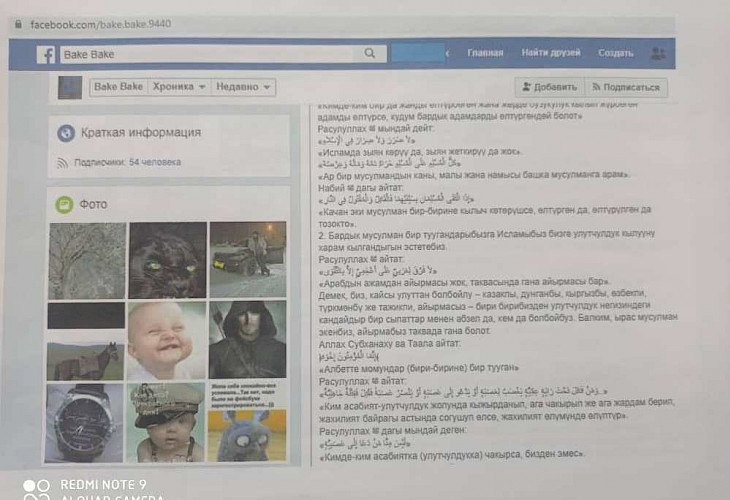Click the Краткая информация globe icon
The height and width of the screenshot is (500, 730).
[66, 133]
